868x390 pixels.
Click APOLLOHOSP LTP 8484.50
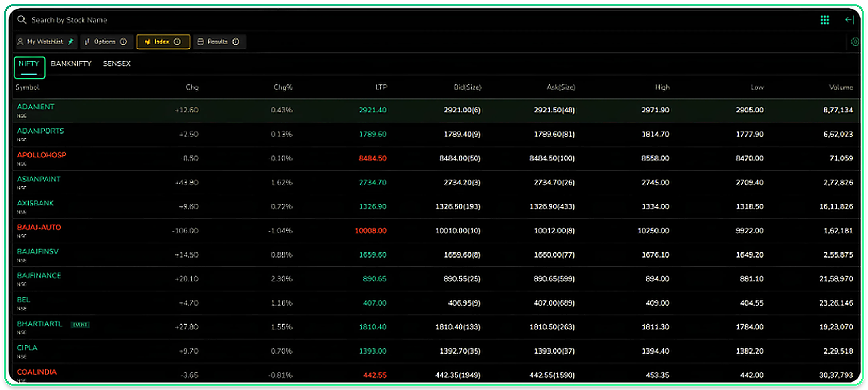[373, 158]
